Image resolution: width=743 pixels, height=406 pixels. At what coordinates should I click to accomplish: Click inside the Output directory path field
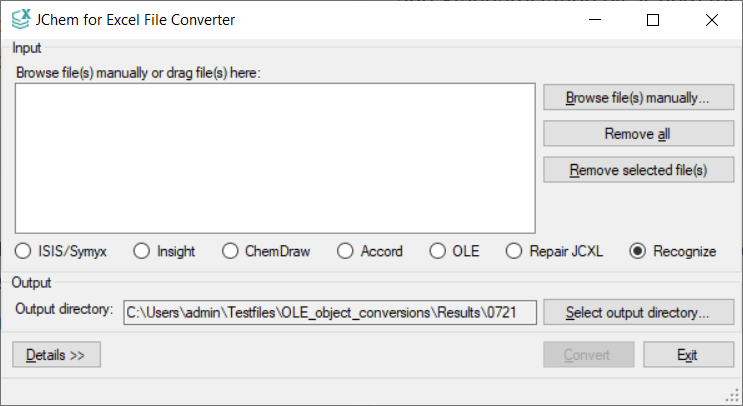coord(330,312)
